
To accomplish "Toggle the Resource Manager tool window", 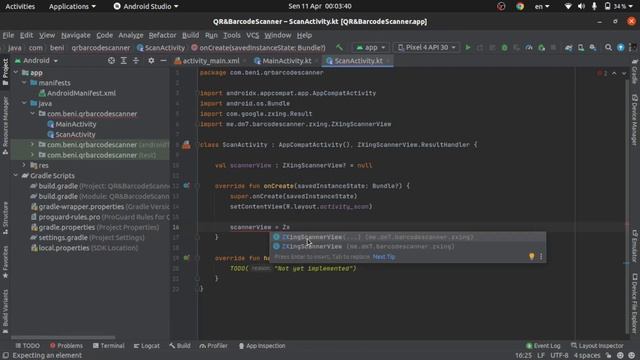I will click(x=5, y=125).
